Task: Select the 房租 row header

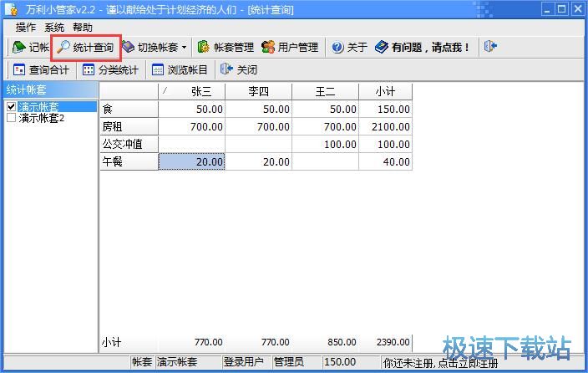Action: pos(129,126)
